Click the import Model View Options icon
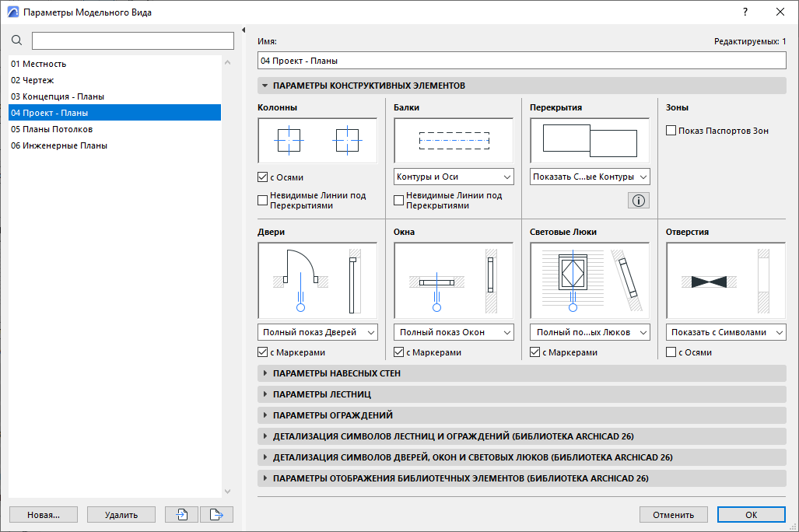Screen dimensions: 799x532 180,514
